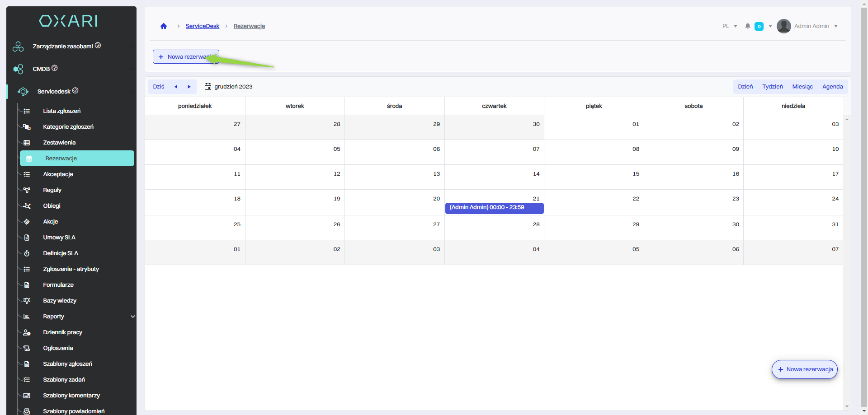868x415 pixels.
Task: Go to the previous month arrow
Action: pyautogui.click(x=176, y=87)
